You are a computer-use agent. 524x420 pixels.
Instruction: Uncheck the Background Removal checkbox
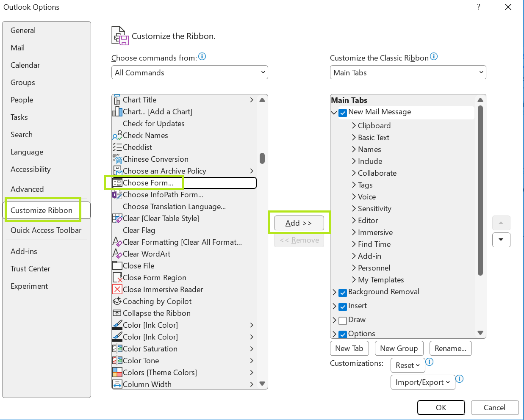tap(343, 293)
